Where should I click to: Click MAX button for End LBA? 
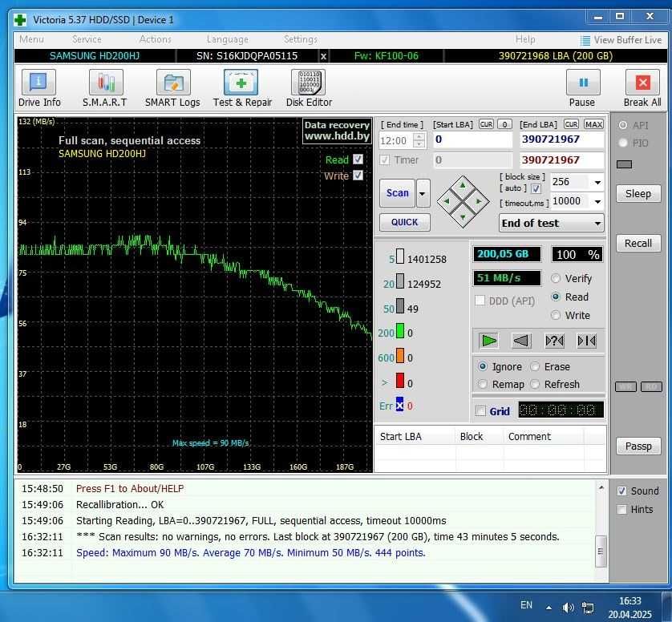594,124
